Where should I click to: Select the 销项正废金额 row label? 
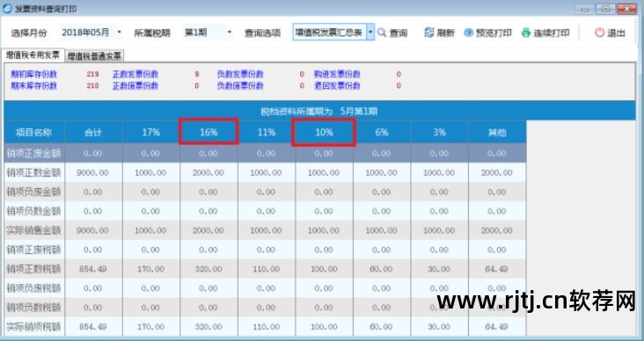pos(34,154)
